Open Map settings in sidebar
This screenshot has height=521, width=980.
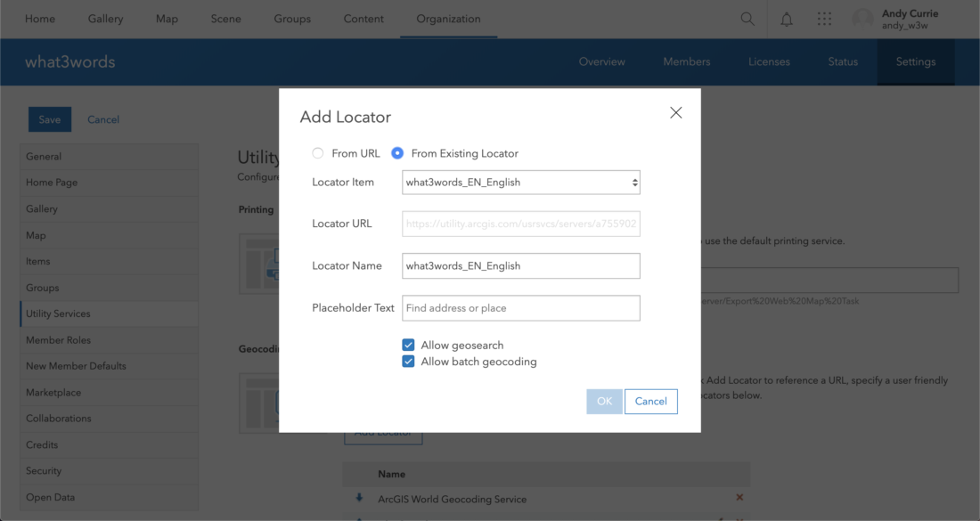pyautogui.click(x=110, y=235)
